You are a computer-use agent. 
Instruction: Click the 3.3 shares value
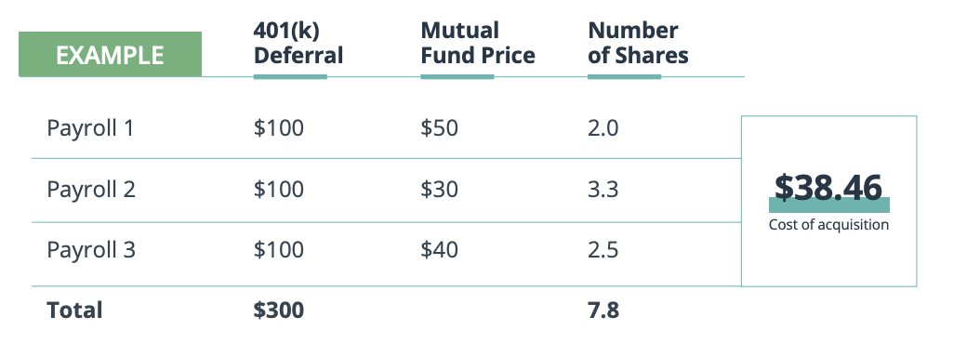(x=603, y=189)
